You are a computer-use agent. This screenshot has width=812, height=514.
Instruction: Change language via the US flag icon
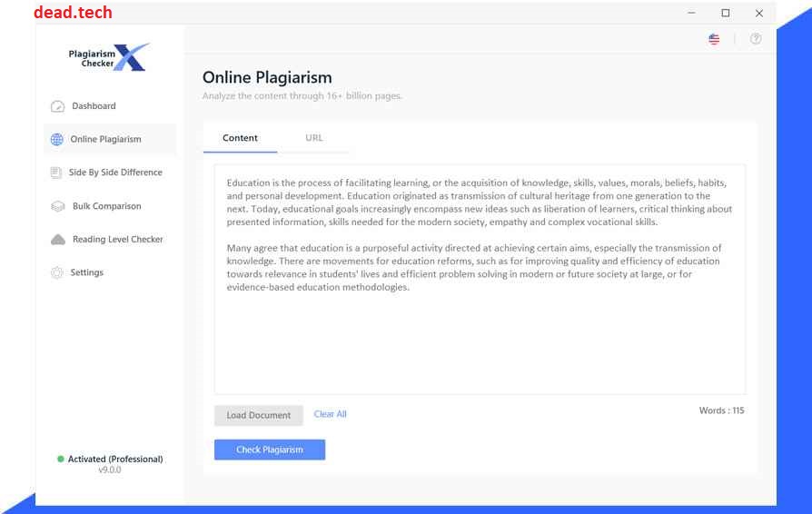[x=714, y=39]
